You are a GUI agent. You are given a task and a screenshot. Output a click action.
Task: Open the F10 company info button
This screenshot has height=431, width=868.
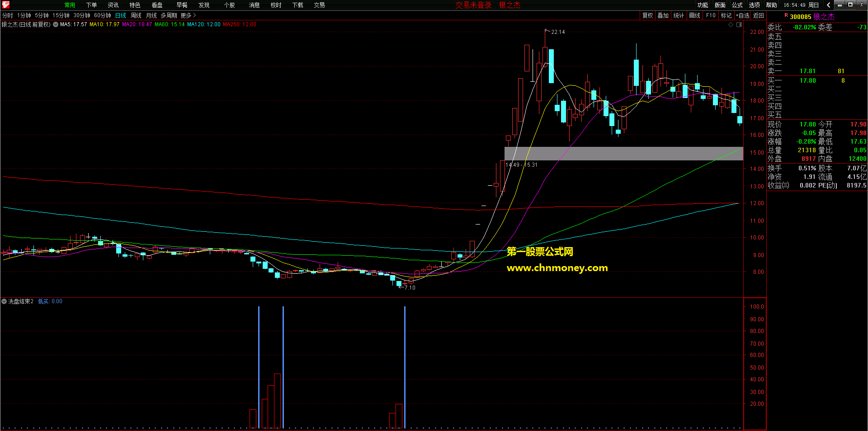[711, 15]
